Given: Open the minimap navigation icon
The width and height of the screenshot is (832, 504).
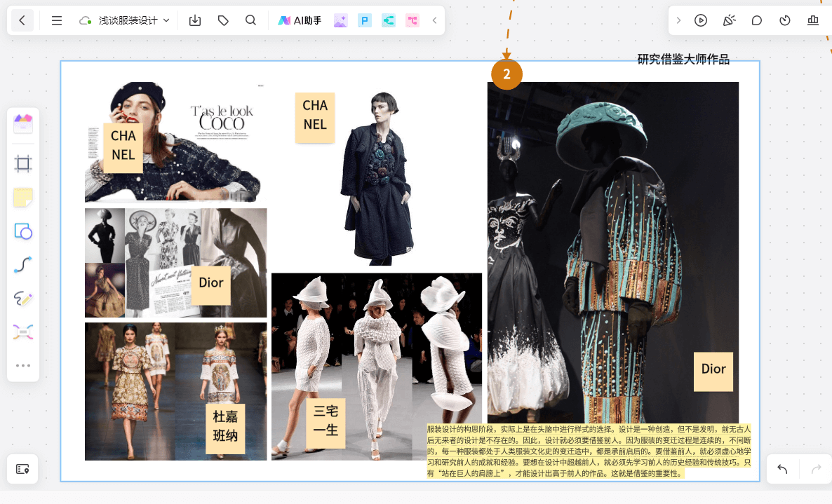Looking at the screenshot, I should pos(22,469).
